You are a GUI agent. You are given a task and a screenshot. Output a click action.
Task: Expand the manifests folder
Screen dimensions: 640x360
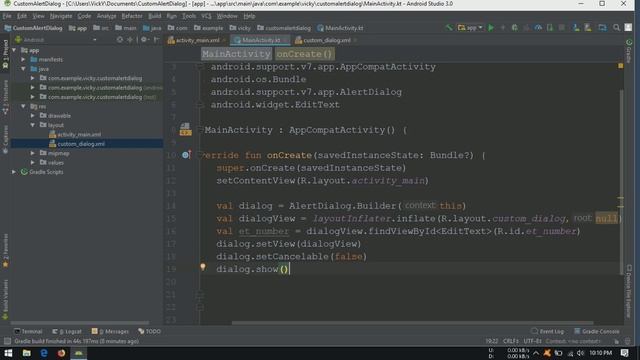(x=24, y=60)
